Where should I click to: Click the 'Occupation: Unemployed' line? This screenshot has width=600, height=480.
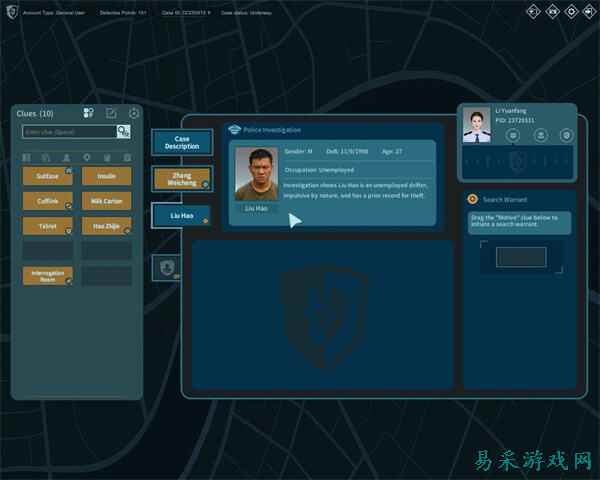(x=319, y=170)
